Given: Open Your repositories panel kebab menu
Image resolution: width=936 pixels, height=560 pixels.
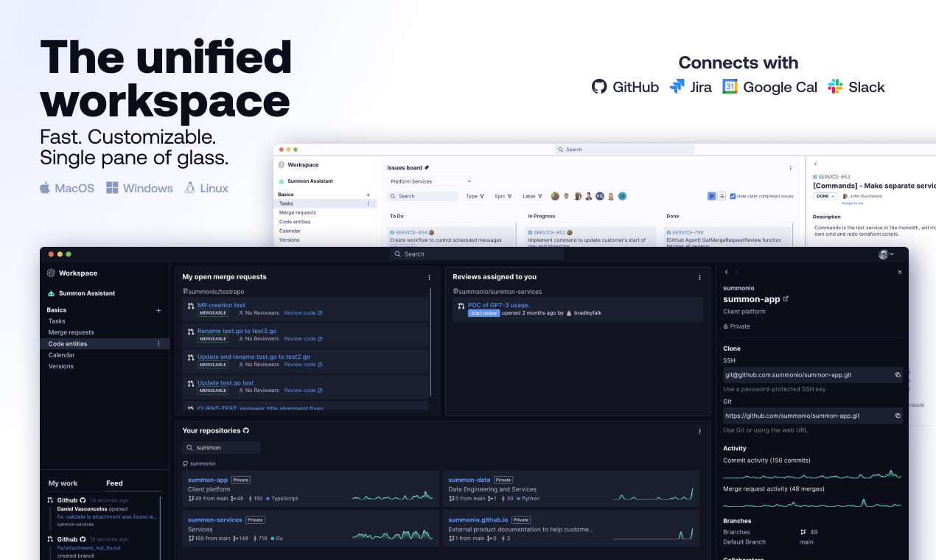Looking at the screenshot, I should pos(700,430).
